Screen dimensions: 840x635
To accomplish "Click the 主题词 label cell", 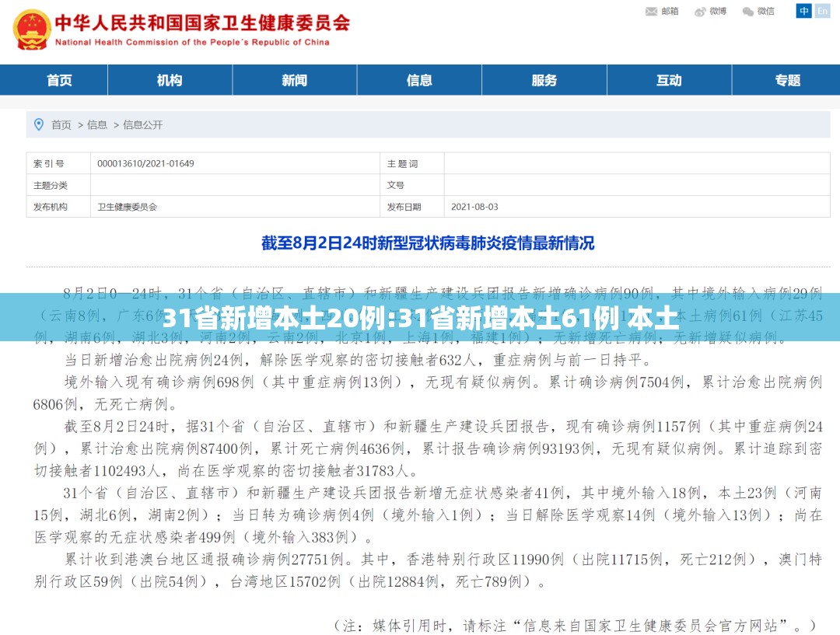I will point(412,163).
